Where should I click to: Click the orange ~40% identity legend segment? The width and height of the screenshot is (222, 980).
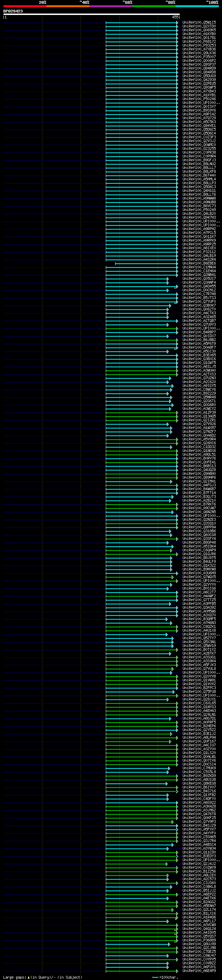[x=68, y=6]
